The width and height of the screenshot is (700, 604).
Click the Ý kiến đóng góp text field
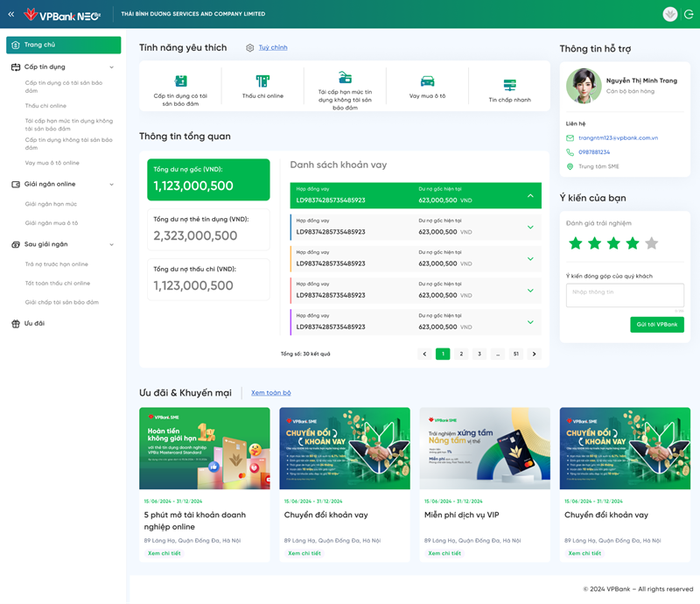(625, 295)
